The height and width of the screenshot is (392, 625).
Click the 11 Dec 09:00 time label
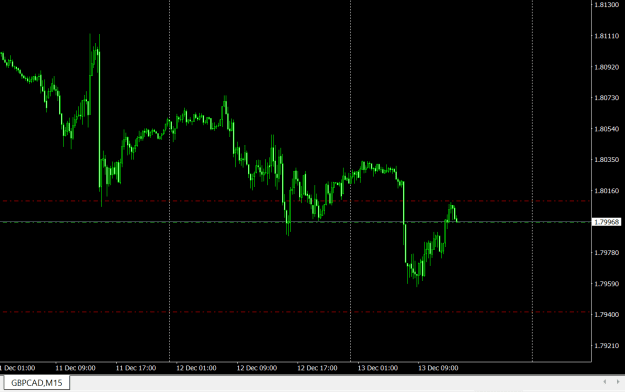click(75, 368)
